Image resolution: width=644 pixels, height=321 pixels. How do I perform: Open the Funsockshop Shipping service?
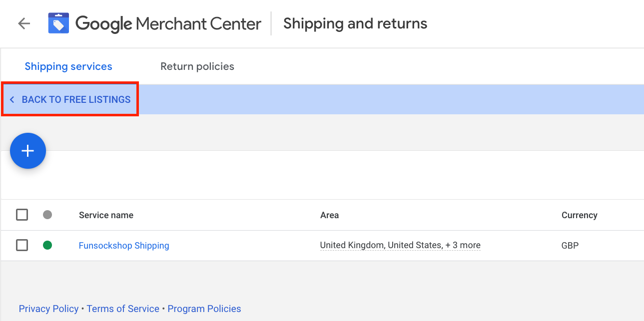(x=124, y=246)
